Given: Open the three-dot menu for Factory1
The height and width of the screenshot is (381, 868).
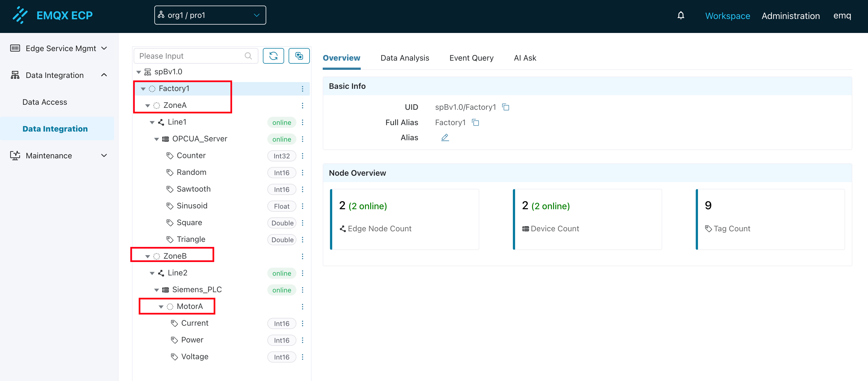Looking at the screenshot, I should coord(302,89).
